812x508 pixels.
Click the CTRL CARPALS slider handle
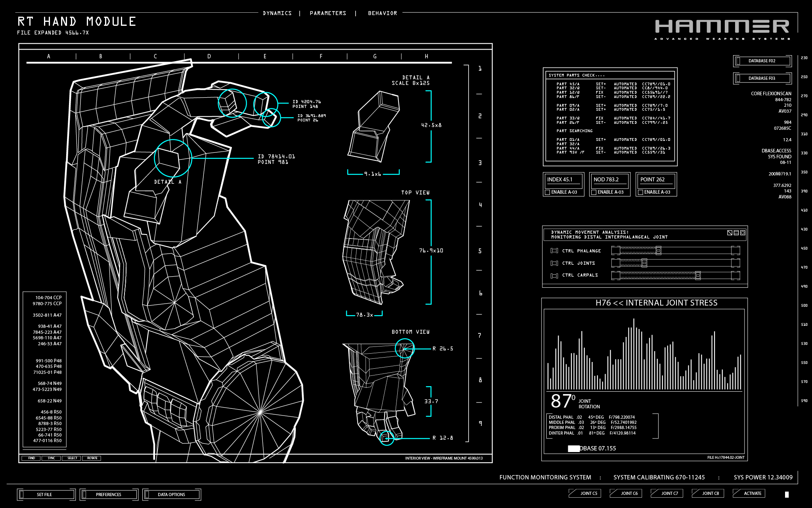698,275
